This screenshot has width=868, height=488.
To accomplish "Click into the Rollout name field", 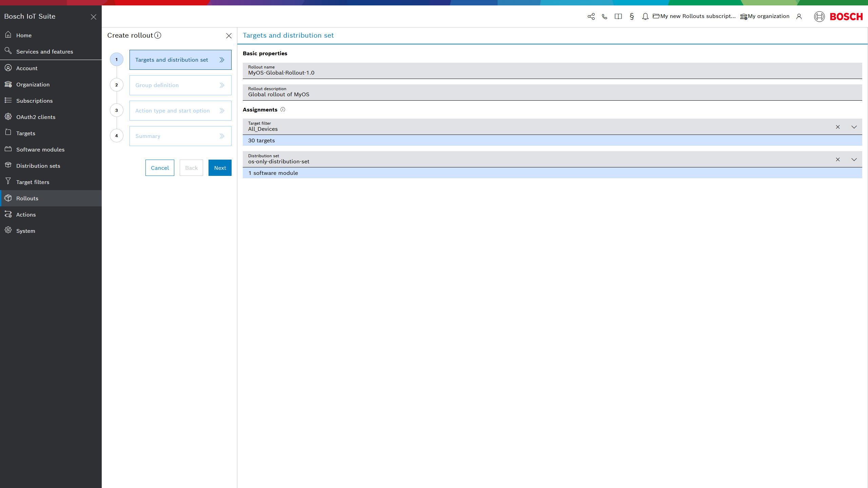I will 552,73.
